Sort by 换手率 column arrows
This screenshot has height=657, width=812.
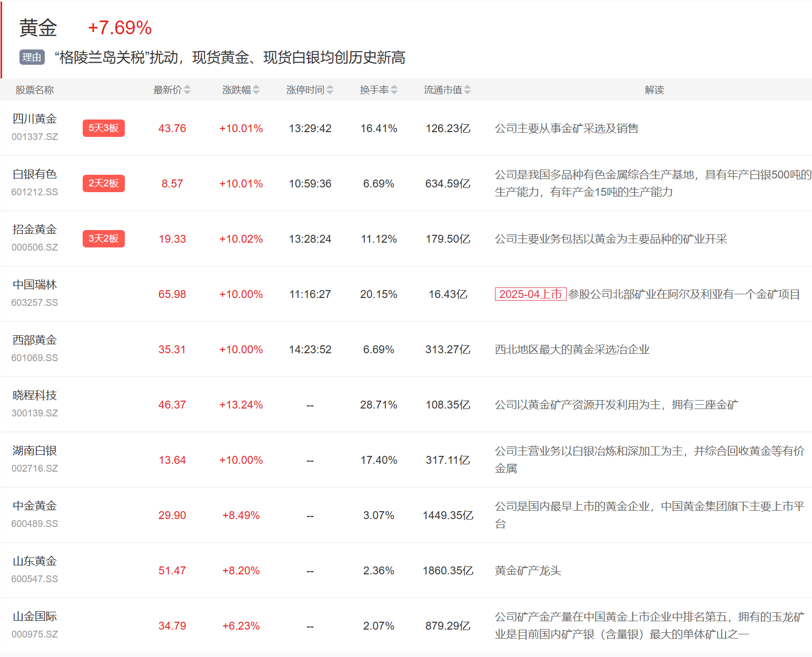click(x=394, y=90)
